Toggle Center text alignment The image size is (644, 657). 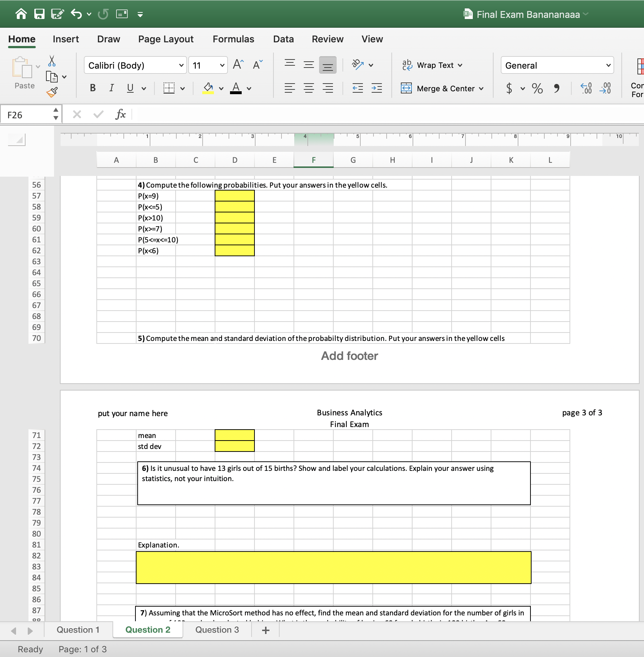pos(309,88)
